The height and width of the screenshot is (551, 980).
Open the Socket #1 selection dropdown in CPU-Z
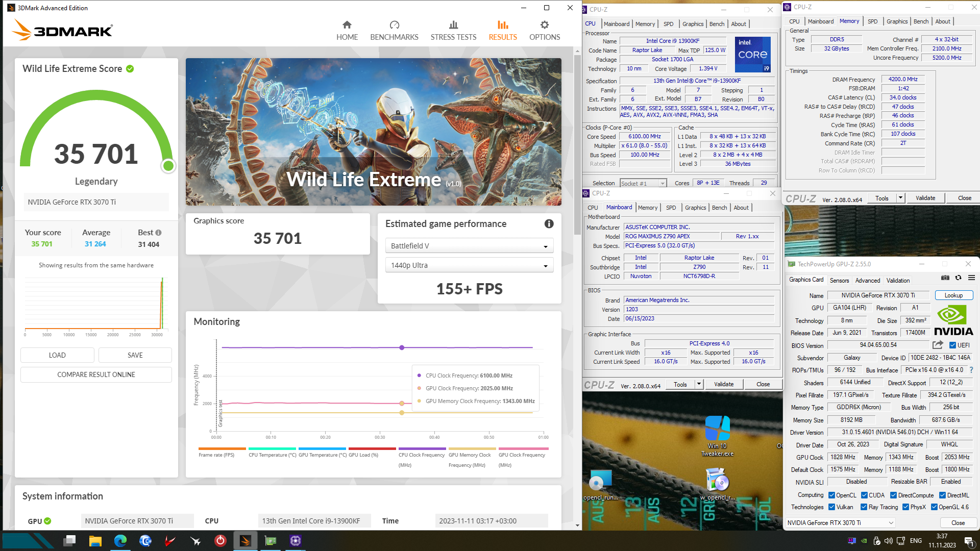pos(644,183)
